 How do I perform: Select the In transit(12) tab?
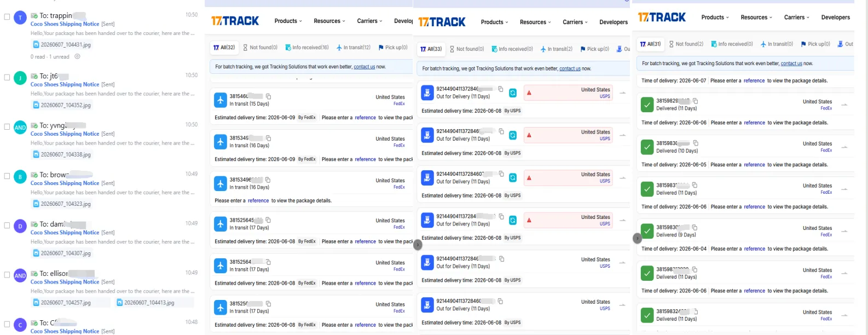[x=354, y=48]
